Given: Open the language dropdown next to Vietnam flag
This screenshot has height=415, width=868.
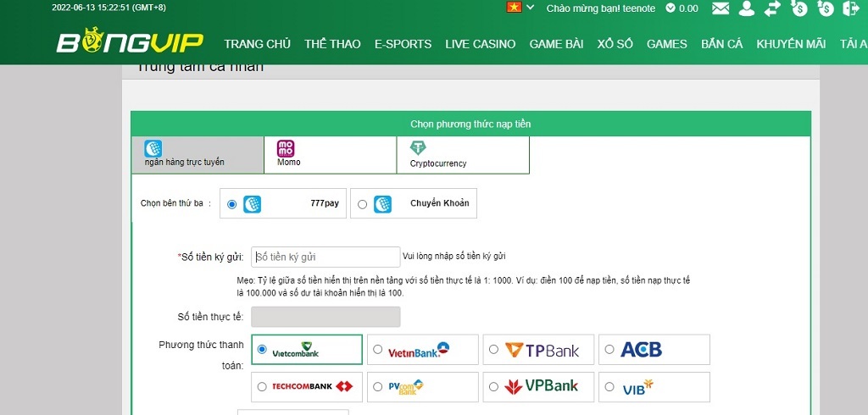Looking at the screenshot, I should (531, 8).
